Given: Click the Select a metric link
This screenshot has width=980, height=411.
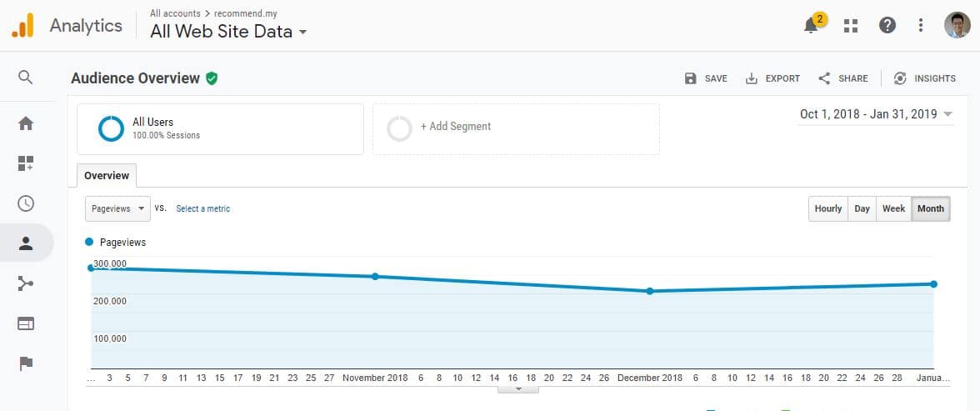Looking at the screenshot, I should pos(203,209).
